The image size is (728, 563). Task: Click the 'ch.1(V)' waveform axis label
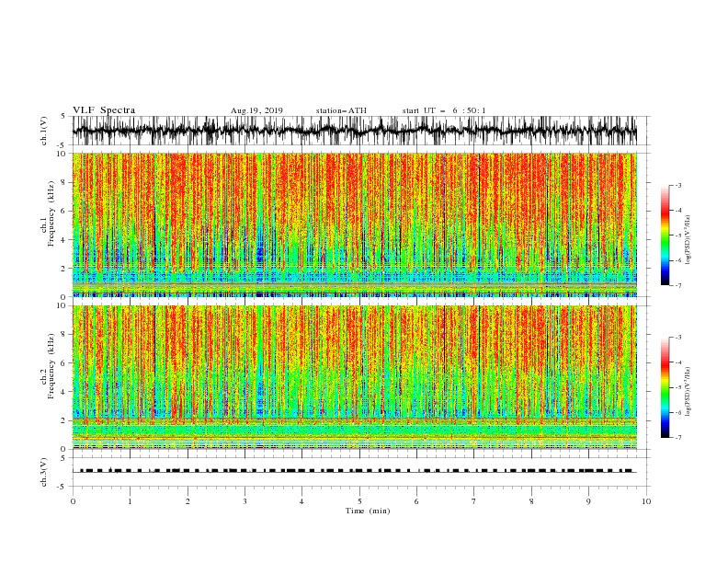tap(44, 131)
